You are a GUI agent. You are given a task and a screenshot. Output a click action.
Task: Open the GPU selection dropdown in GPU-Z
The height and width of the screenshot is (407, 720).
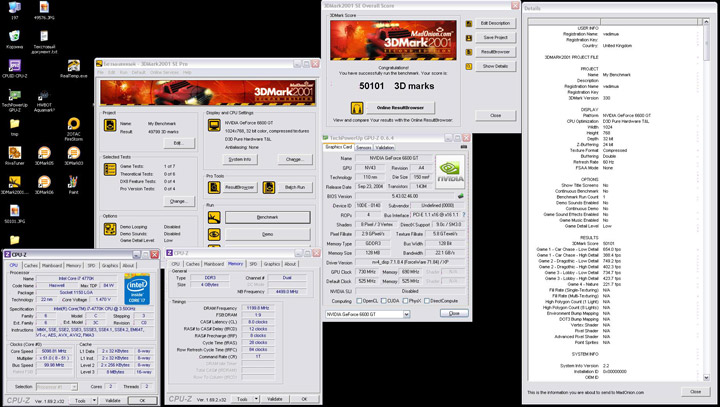[406, 314]
